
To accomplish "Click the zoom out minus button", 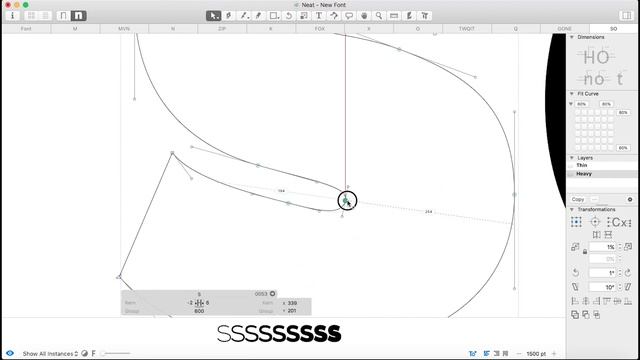I will pyautogui.click(x=519, y=354).
